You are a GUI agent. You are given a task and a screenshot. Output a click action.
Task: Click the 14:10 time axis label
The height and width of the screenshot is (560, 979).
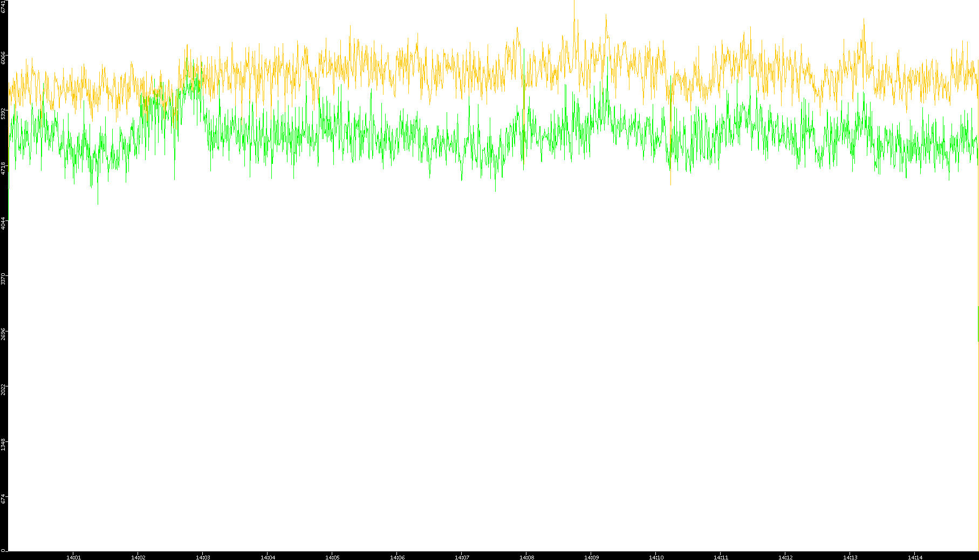point(656,557)
